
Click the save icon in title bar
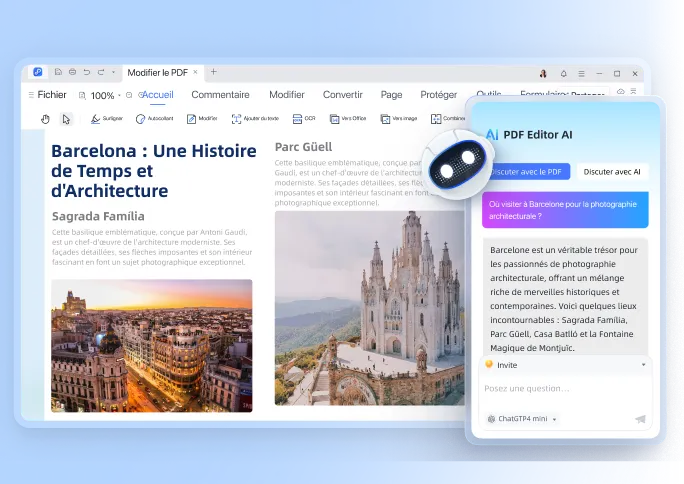pyautogui.click(x=58, y=72)
